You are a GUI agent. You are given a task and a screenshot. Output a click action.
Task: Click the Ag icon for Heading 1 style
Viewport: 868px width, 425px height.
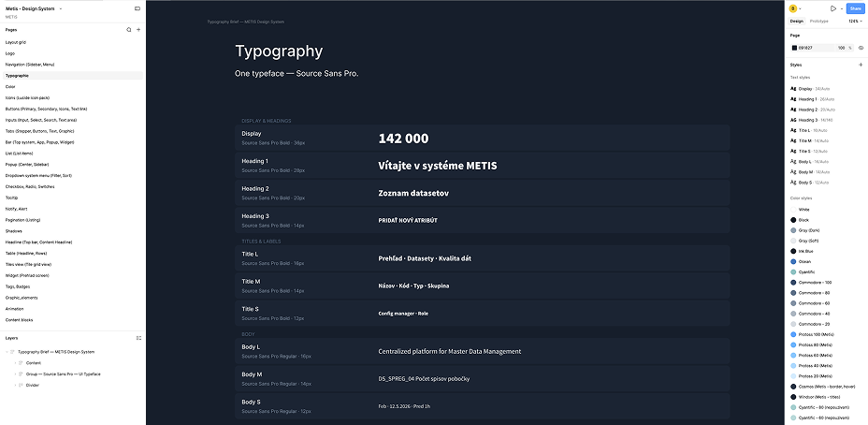(793, 99)
